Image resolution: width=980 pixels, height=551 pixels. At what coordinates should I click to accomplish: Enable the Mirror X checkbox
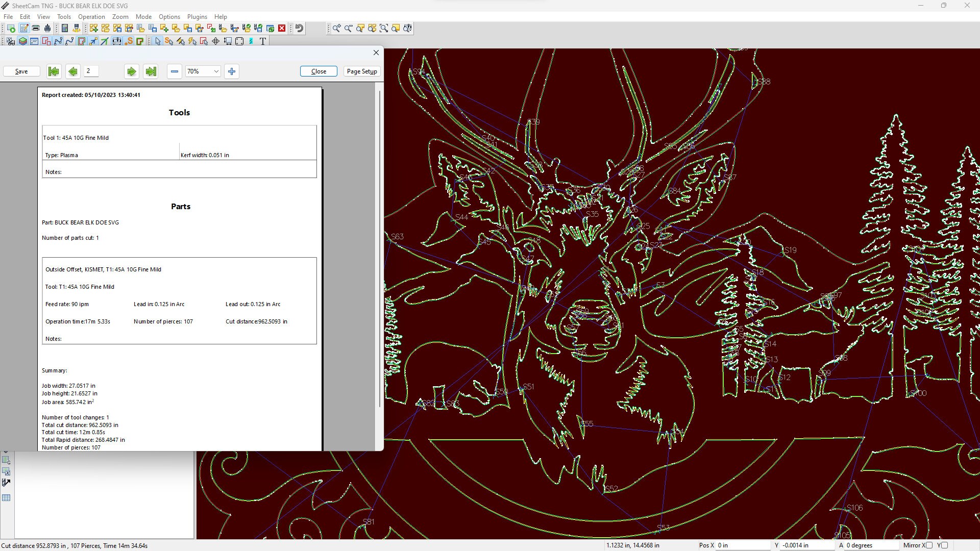930,545
